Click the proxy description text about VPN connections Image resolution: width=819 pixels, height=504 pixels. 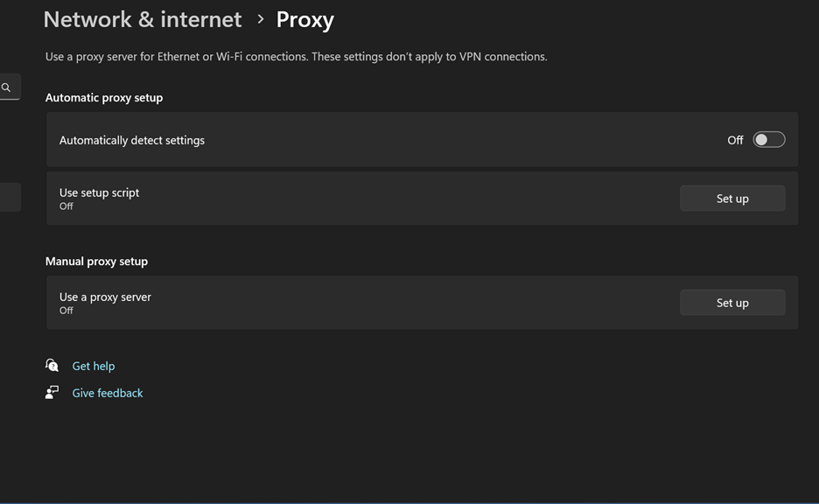coord(296,56)
